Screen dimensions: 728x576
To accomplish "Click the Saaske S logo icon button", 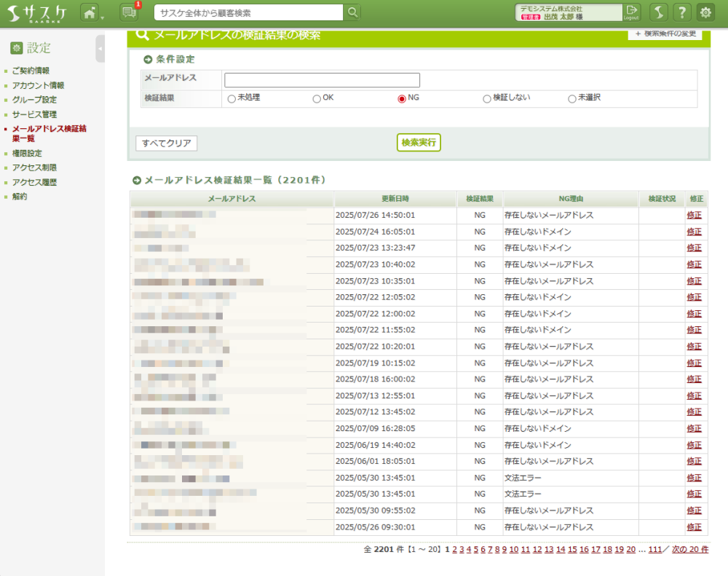I will [x=658, y=12].
